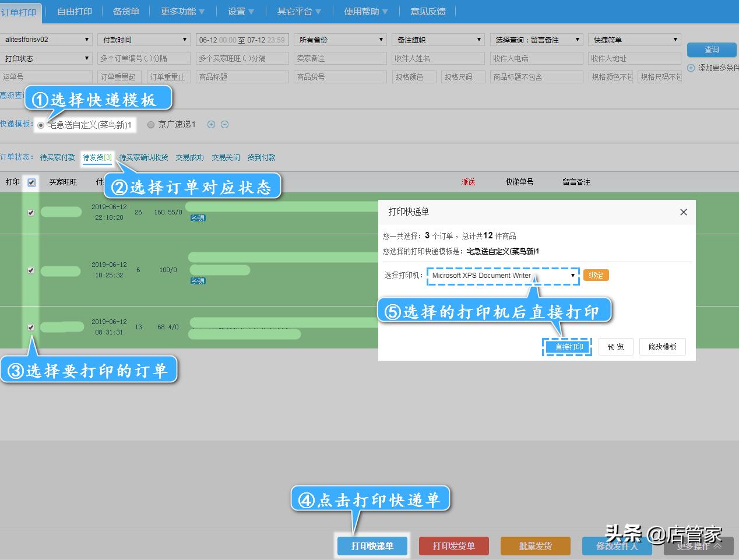Image resolution: width=739 pixels, height=560 pixels.
Task: Switch to the 自由打印 tab
Action: click(x=73, y=11)
